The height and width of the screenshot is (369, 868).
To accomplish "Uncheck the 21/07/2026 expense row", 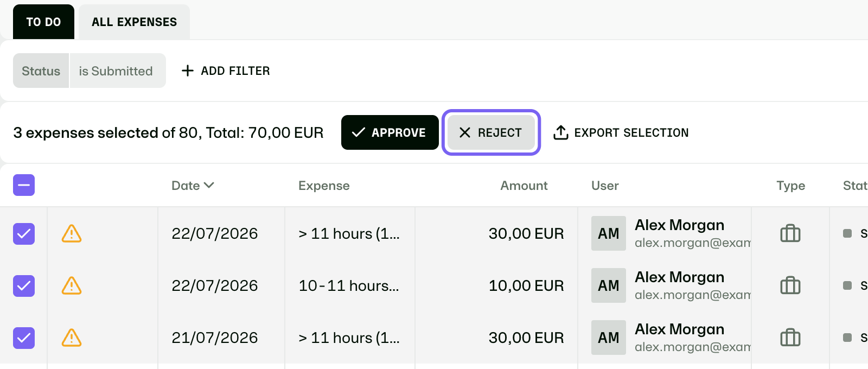I will (x=24, y=338).
